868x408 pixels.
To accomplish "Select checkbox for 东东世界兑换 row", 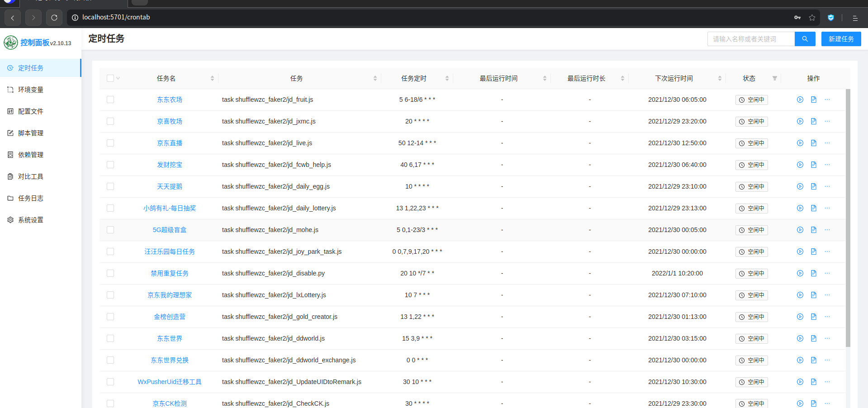I will click(x=110, y=360).
